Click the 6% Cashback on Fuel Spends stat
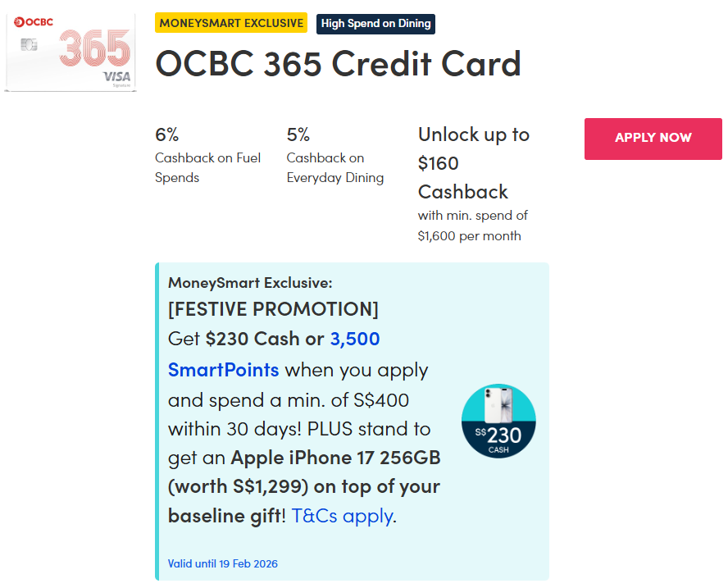Image resolution: width=728 pixels, height=588 pixels. (207, 155)
